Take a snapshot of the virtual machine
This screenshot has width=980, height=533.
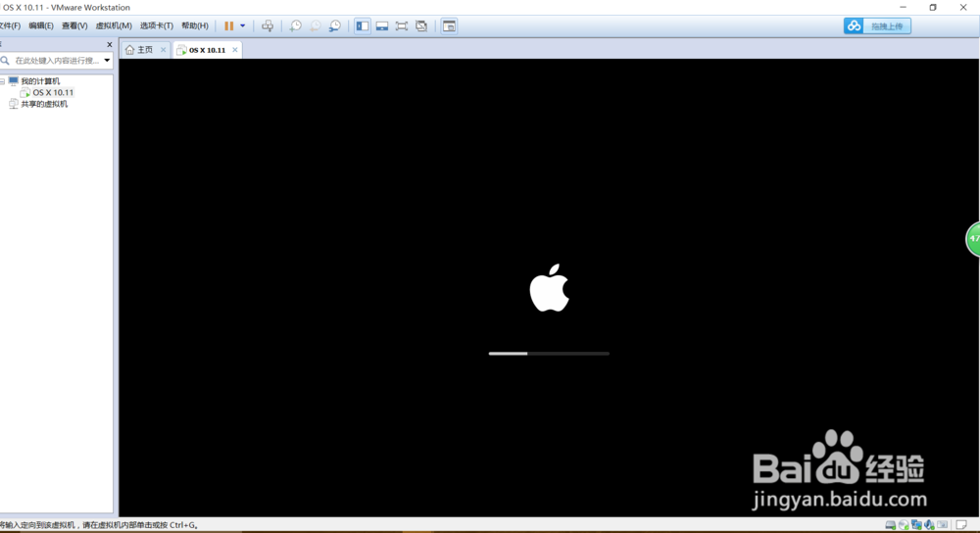click(x=296, y=25)
